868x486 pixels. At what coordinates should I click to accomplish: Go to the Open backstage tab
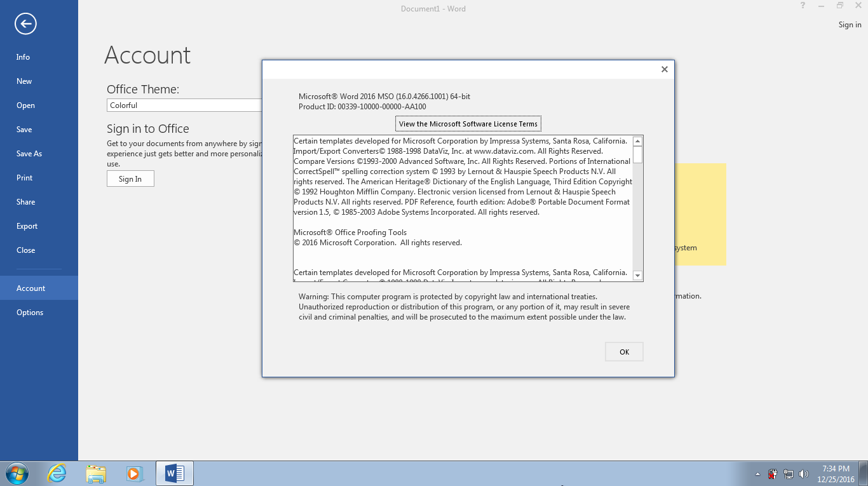[x=39, y=105]
